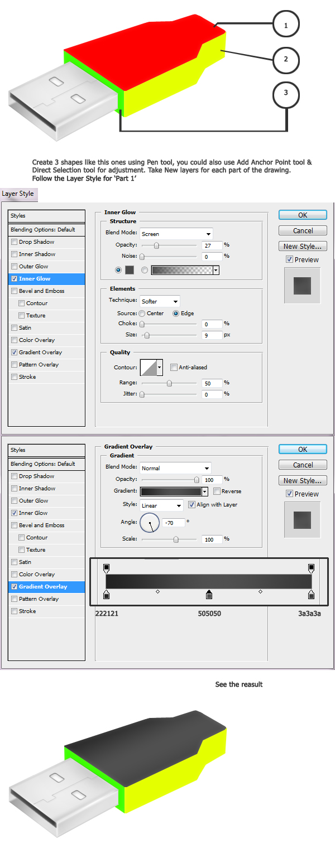
Task: Select the Center source radio button
Action: click(x=142, y=314)
